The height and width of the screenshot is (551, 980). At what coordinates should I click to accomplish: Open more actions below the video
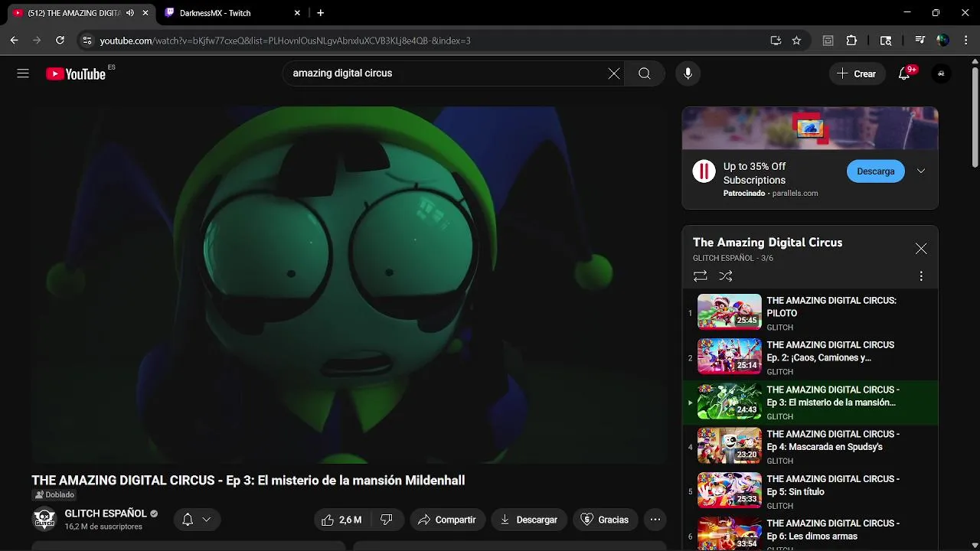655,520
